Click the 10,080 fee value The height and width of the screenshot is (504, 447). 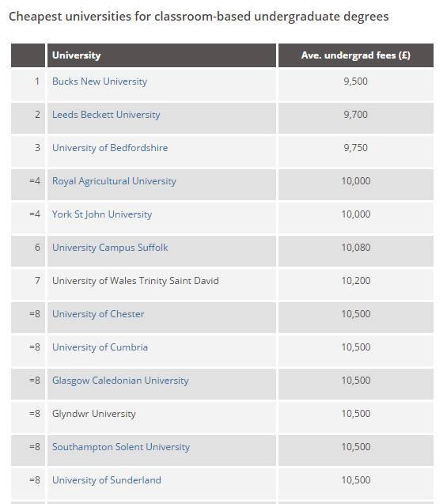pos(356,248)
